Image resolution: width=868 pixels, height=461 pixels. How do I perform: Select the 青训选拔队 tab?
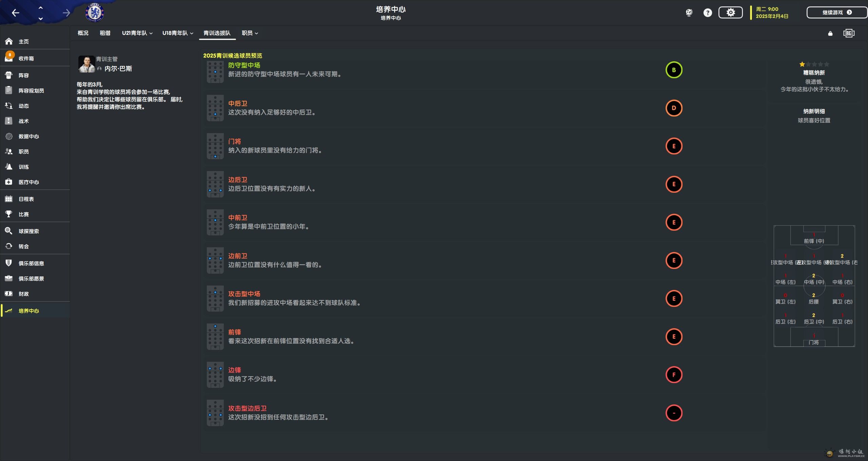point(217,33)
